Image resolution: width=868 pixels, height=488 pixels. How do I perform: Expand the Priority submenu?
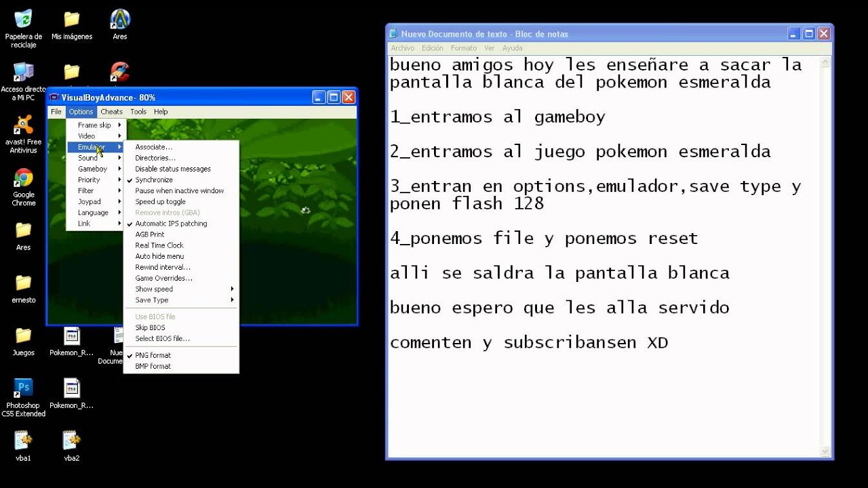(96, 180)
